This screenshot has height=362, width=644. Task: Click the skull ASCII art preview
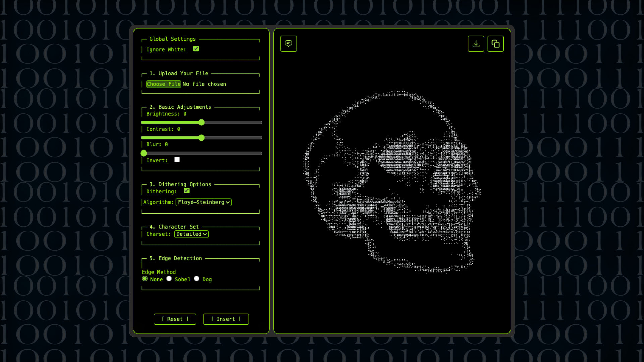tap(392, 181)
